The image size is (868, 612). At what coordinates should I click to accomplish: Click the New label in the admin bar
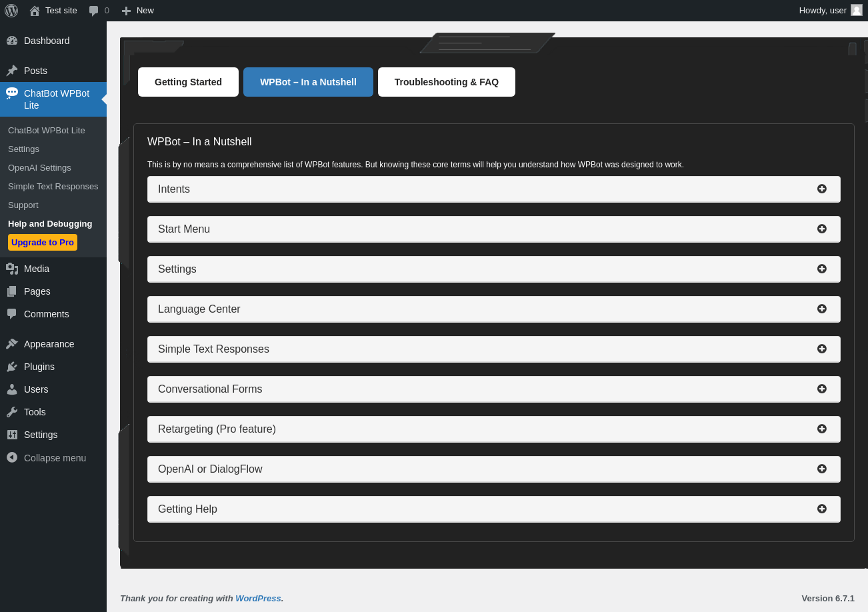pyautogui.click(x=145, y=10)
